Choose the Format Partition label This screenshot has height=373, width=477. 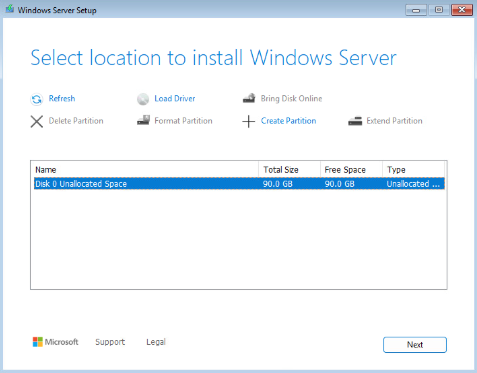pyautogui.click(x=183, y=121)
